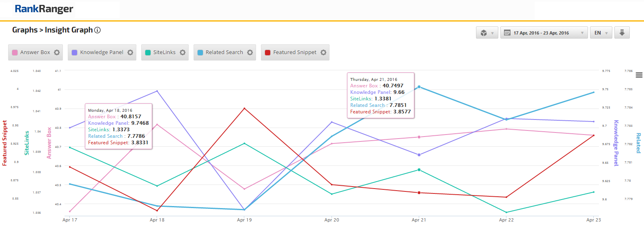
Task: Expand the EN language dropdown
Action: [601, 33]
